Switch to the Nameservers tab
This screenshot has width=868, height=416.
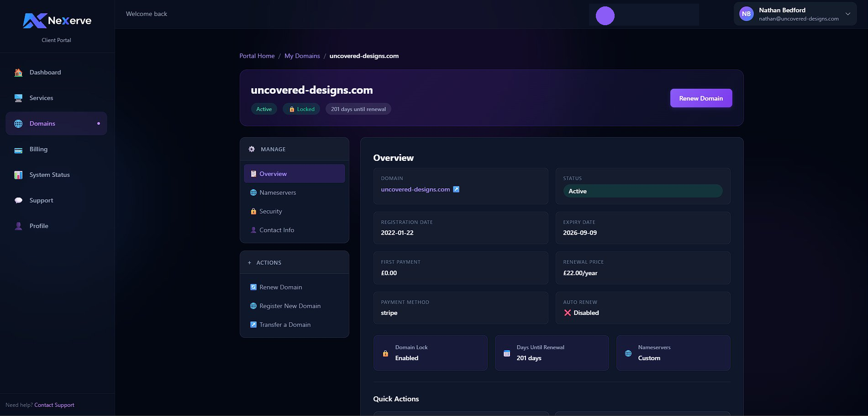(277, 192)
